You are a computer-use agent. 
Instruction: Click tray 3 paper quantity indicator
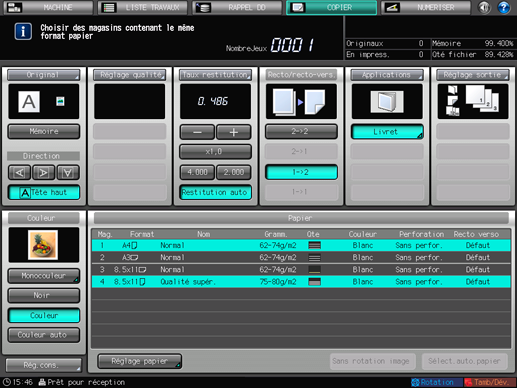point(314,269)
